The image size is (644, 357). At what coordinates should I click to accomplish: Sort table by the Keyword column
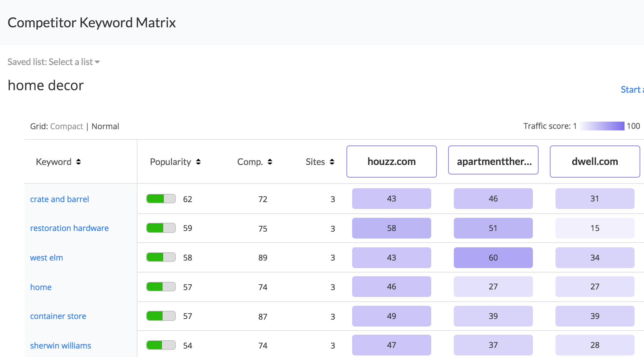pos(78,162)
